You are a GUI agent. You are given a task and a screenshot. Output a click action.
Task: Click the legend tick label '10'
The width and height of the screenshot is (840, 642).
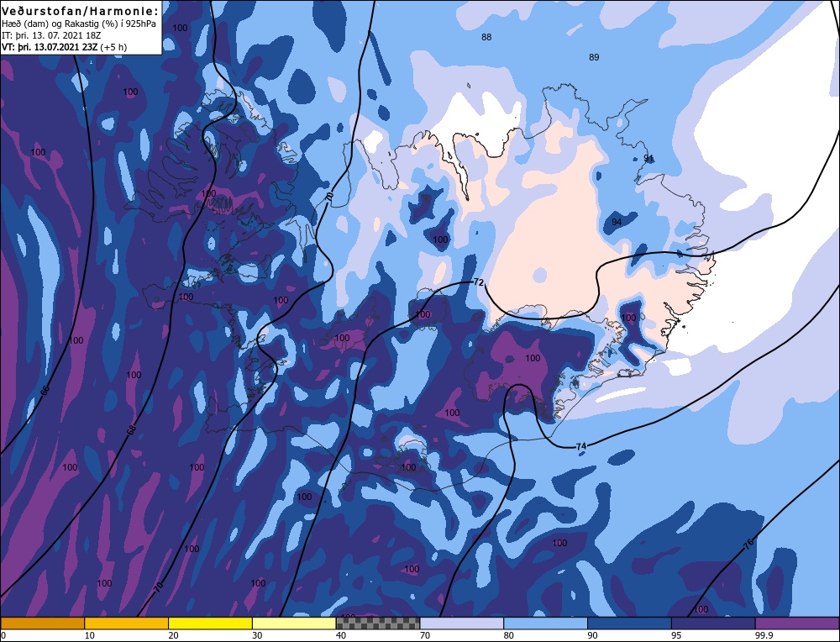[89, 635]
